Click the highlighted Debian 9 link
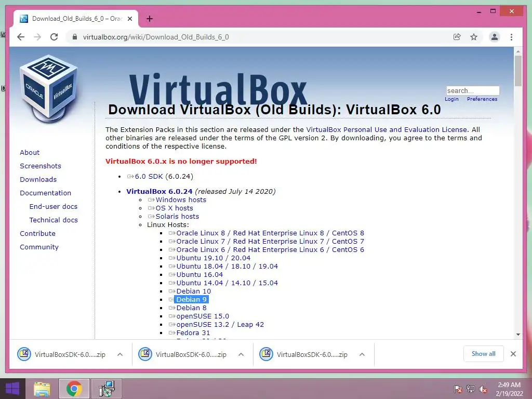Viewport: 532px width, 399px height. point(191,300)
